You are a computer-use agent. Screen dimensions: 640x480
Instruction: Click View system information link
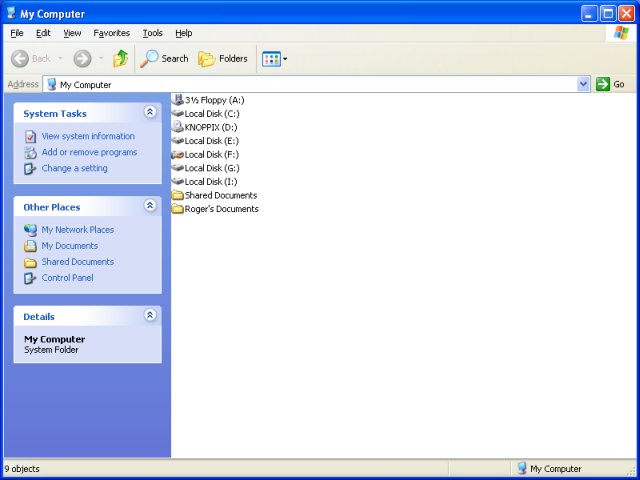pos(88,136)
